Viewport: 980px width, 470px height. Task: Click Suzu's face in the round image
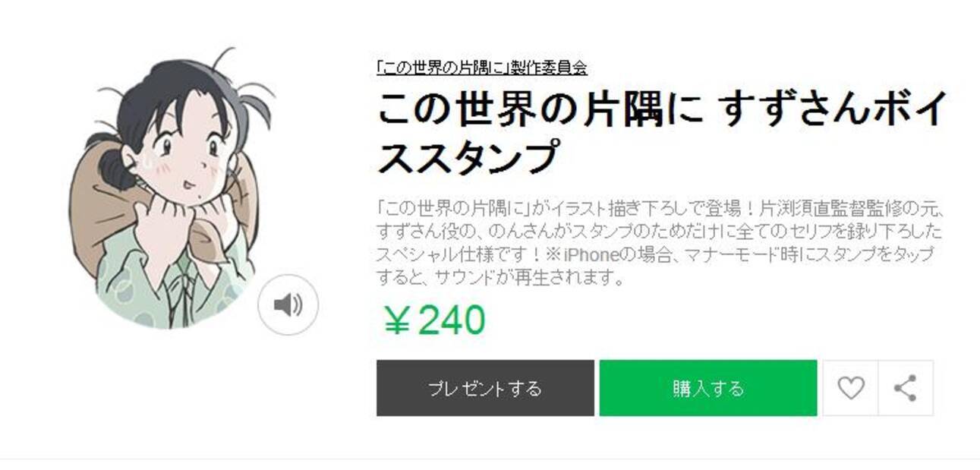186,150
